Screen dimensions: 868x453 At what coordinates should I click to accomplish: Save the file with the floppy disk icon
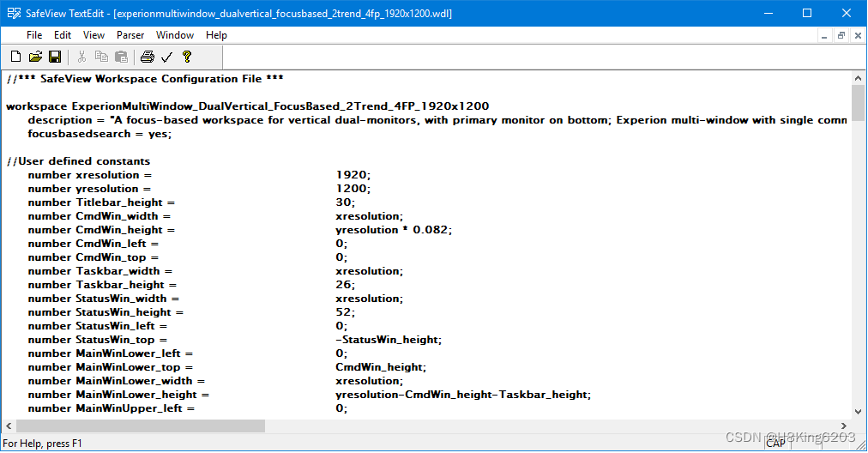55,57
